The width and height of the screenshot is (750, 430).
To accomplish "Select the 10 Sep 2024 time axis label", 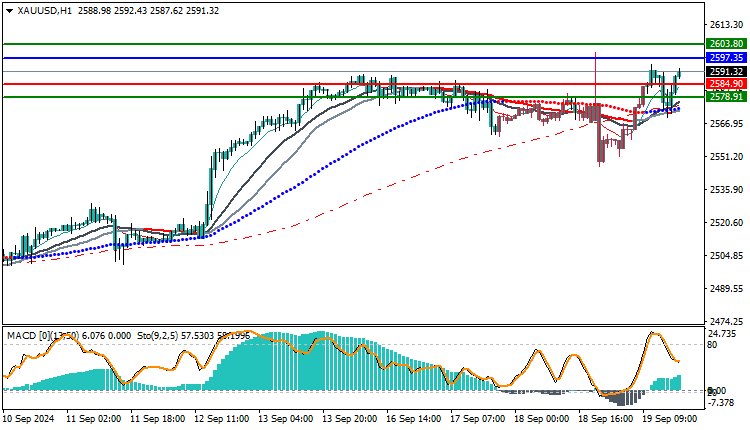I will 28,419.
